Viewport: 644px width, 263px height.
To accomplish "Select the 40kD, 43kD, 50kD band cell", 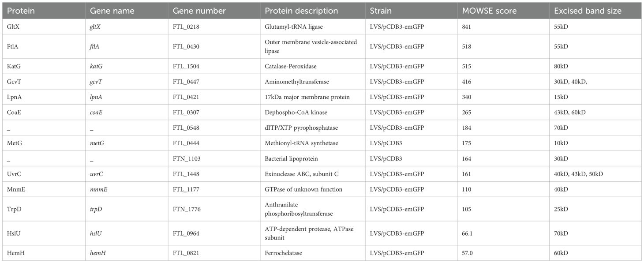I will click(x=578, y=174).
